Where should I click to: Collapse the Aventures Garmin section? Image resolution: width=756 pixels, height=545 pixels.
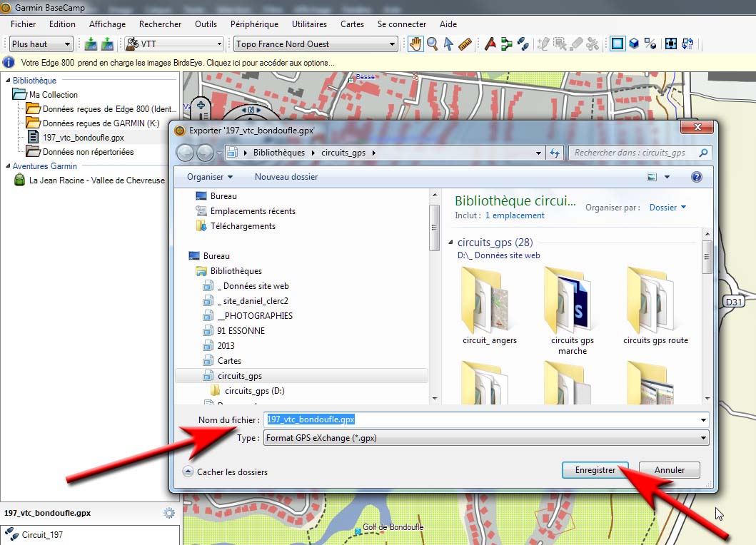click(x=8, y=165)
